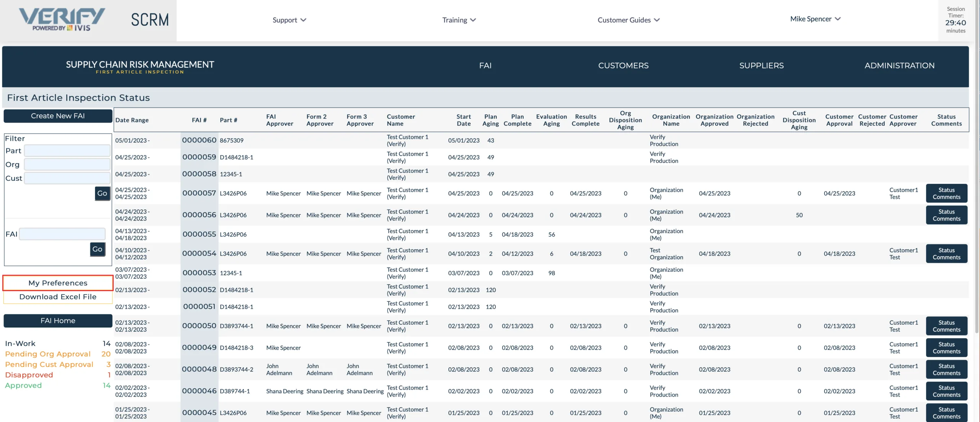Click the Organization Name column header
The height and width of the screenshot is (422, 980).
coord(671,120)
